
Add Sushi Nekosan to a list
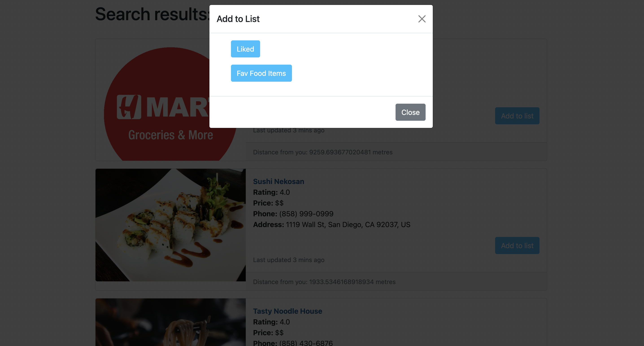click(x=517, y=245)
